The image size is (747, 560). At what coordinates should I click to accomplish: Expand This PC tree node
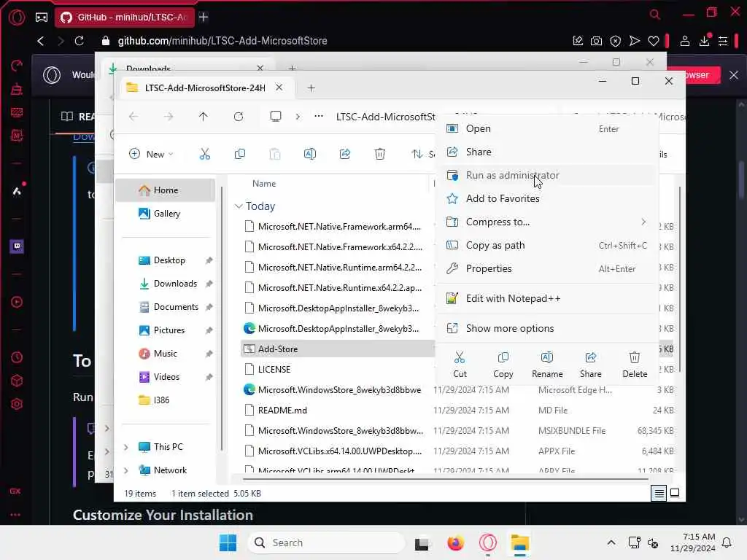click(x=126, y=447)
